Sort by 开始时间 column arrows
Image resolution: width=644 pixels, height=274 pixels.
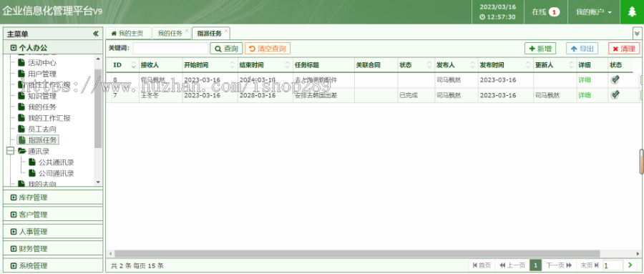click(233, 65)
